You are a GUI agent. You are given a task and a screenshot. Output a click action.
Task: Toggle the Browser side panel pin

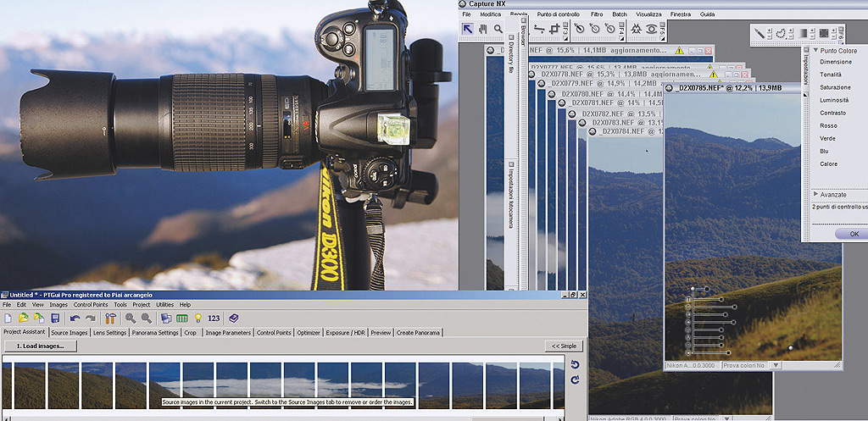point(524,20)
